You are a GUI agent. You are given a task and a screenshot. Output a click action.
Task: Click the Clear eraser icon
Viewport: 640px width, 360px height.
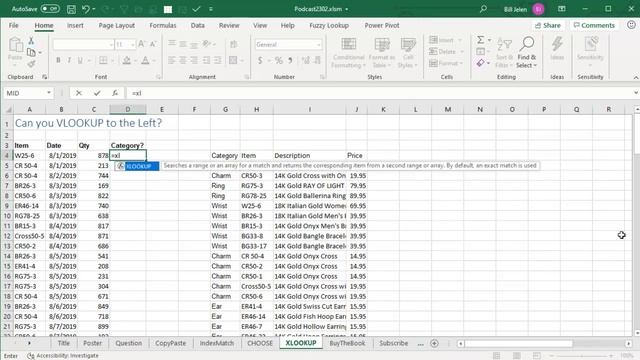480,63
